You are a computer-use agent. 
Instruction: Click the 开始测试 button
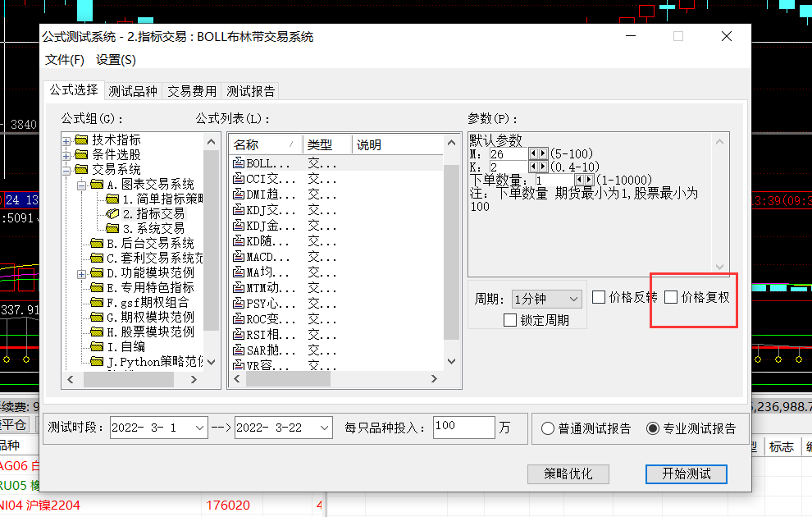coord(687,474)
